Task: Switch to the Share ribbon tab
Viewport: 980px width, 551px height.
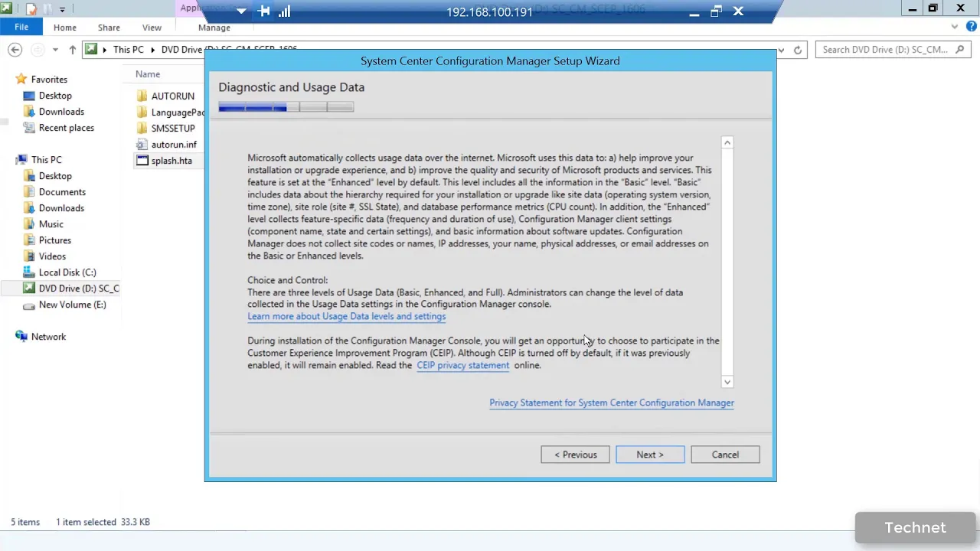Action: pos(109,28)
